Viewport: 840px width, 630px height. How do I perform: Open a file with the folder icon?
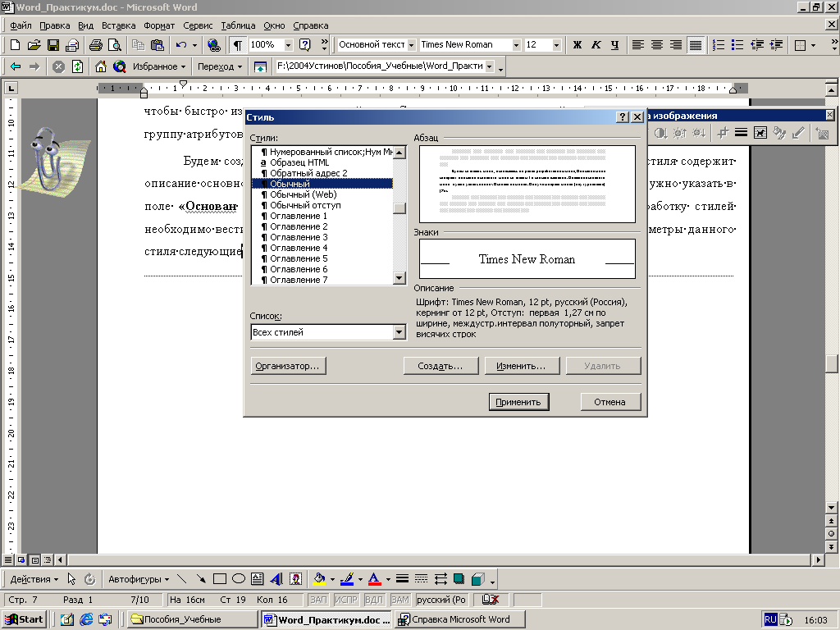[x=34, y=45]
